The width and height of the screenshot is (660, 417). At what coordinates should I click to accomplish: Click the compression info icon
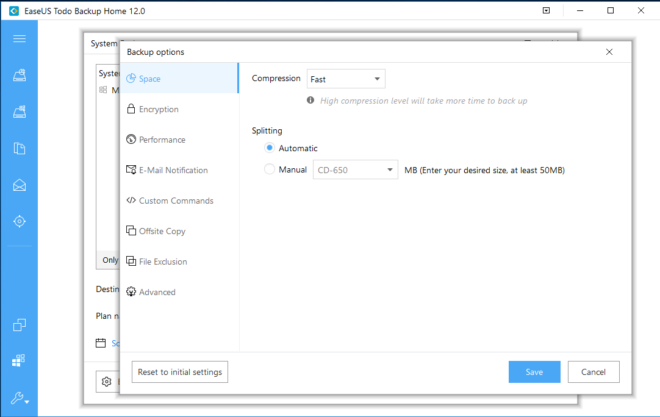click(310, 100)
